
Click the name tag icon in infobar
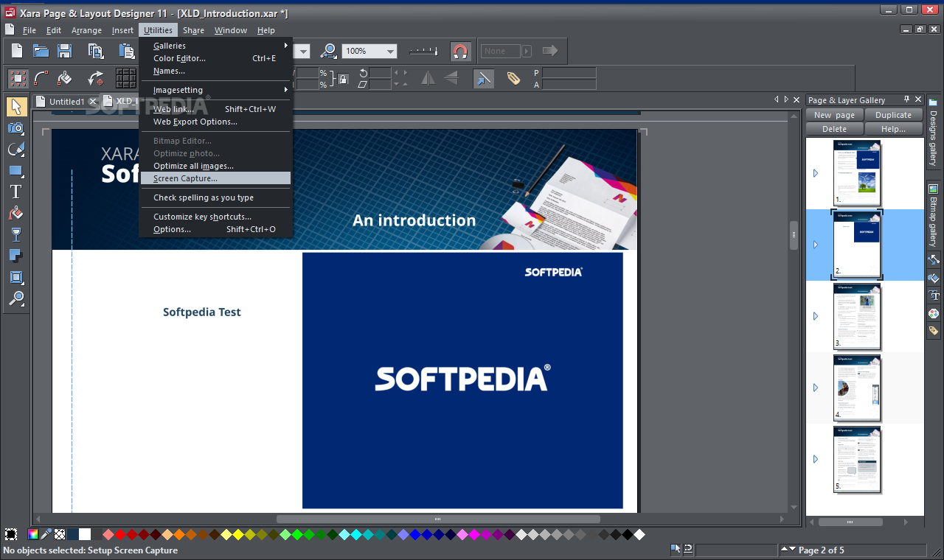(513, 78)
